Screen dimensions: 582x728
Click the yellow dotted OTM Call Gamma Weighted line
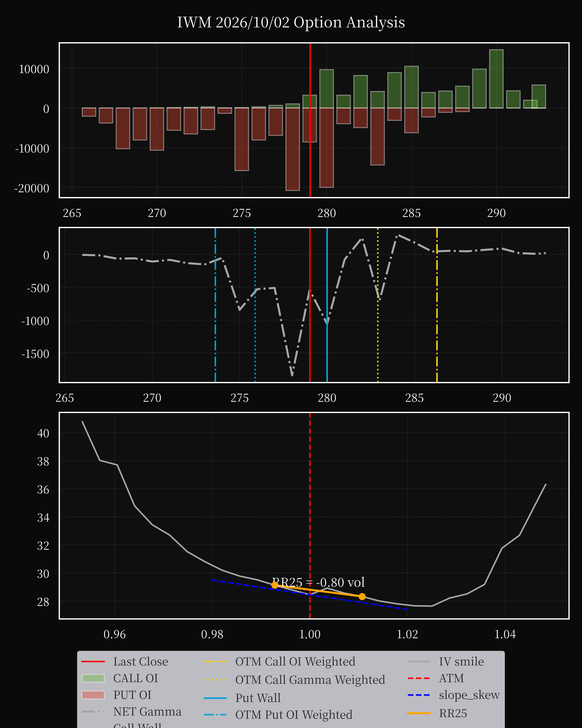[x=378, y=305]
